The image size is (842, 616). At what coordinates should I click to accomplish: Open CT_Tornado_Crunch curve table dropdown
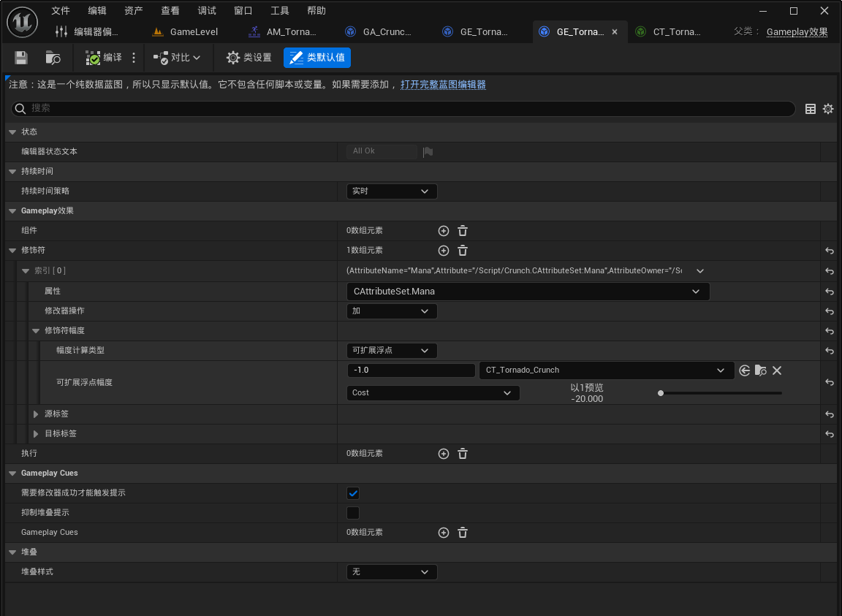click(606, 370)
